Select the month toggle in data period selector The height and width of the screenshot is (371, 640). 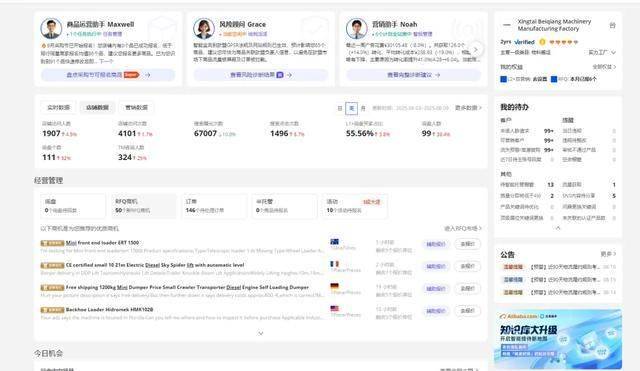[x=363, y=108]
